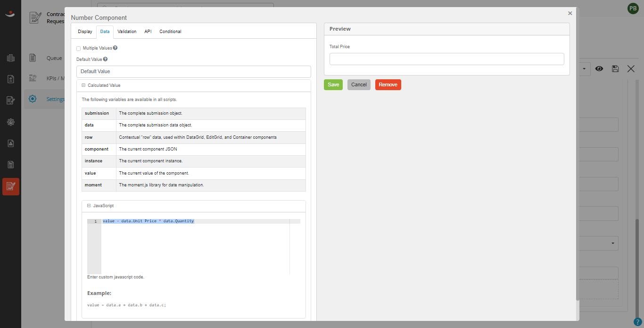Click the text document icon in sidebar
This screenshot has height=328, width=644.
11,164
